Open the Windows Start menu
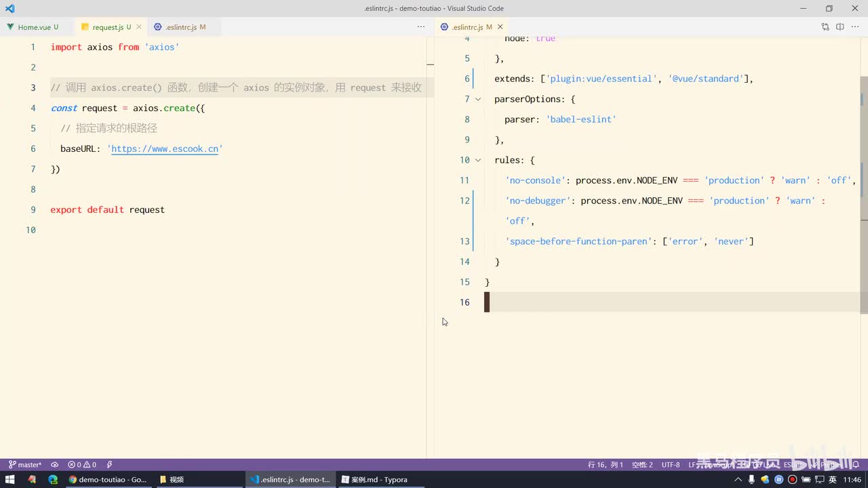Screen dimensions: 868x488 coord(10,479)
